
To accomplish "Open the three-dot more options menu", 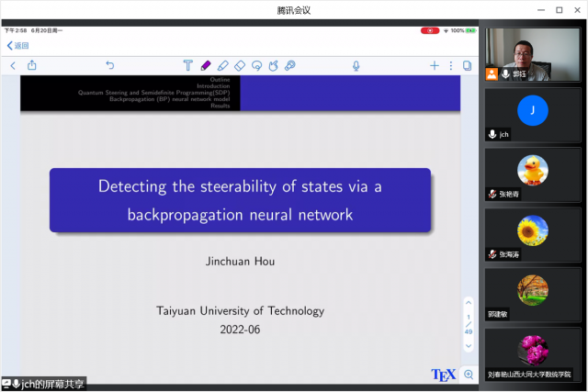I will coord(451,65).
